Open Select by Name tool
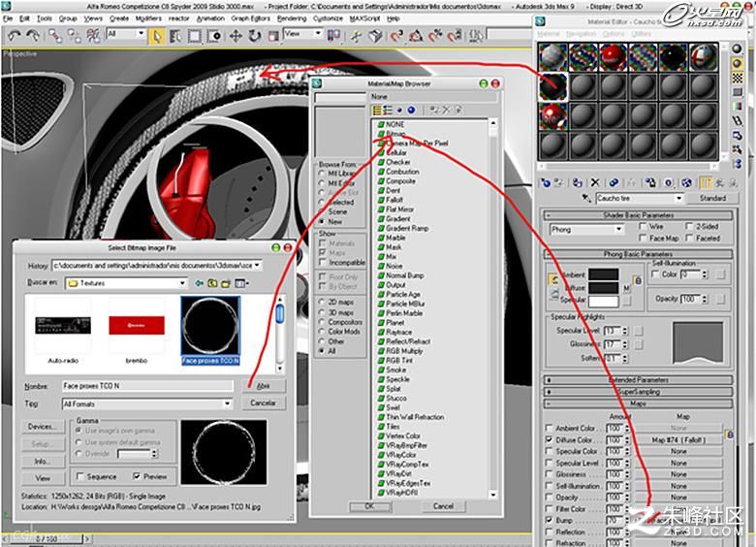756x547 pixels. tap(175, 36)
